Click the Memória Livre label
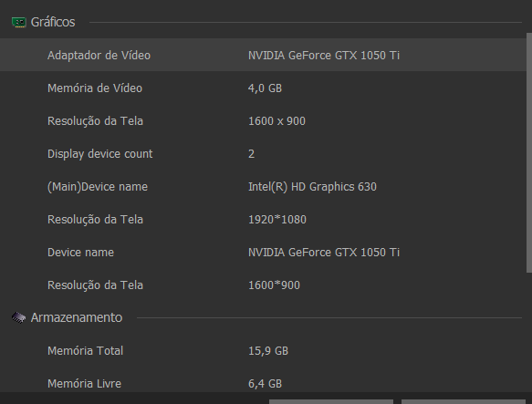Viewport: 532px width, 404px height. coord(84,384)
